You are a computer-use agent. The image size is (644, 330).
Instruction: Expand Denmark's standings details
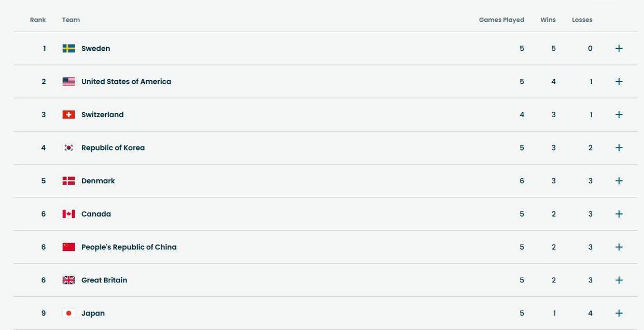tap(619, 181)
